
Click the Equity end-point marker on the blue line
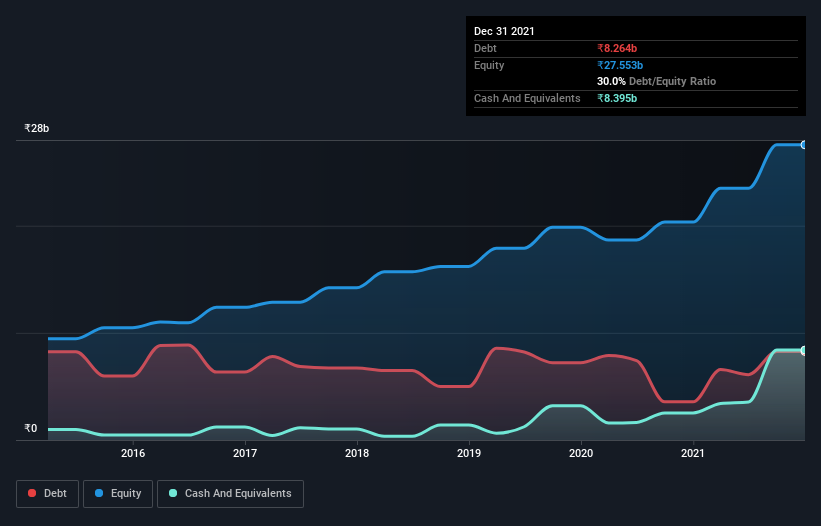804,145
